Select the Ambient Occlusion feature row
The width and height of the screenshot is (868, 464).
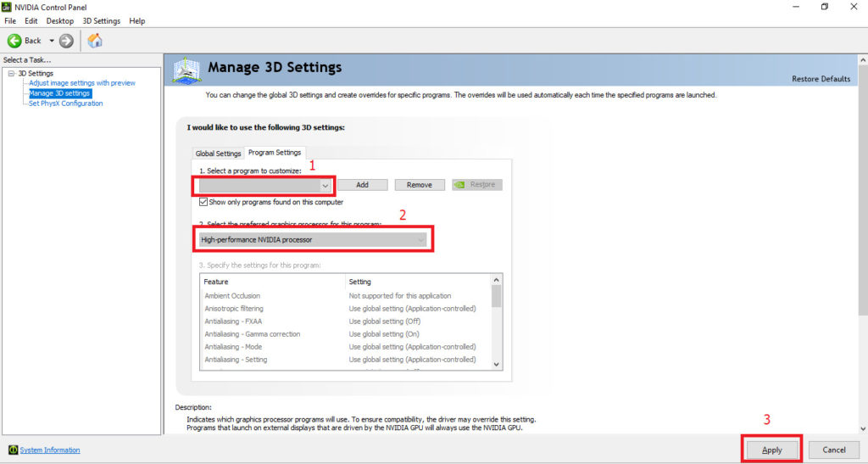pos(345,296)
